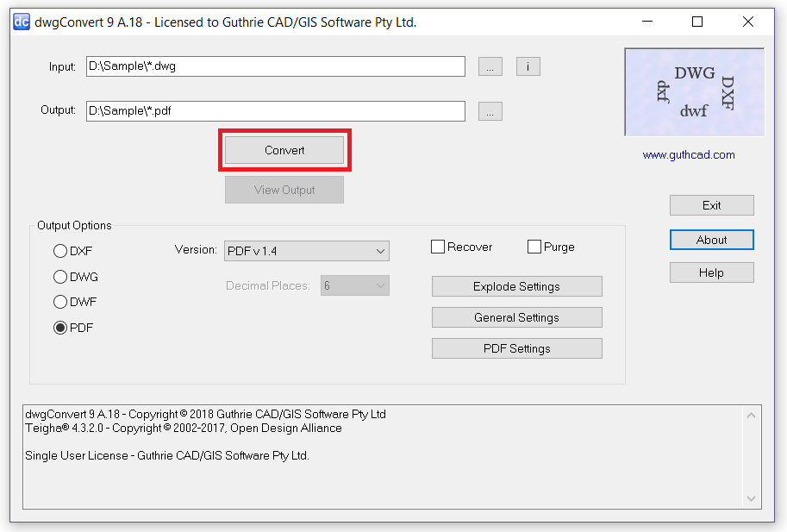Browse for input file with ellipsis button
Screen dimensions: 787x532
tap(490, 66)
